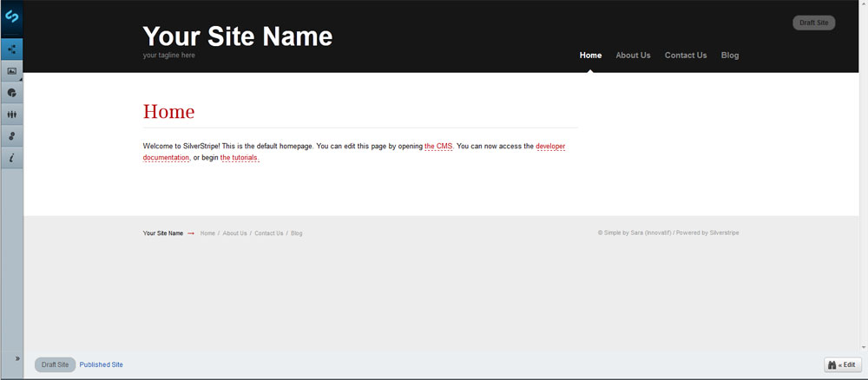Image resolution: width=868 pixels, height=380 pixels.
Task: Open the Pages site tree section
Action: [11, 49]
